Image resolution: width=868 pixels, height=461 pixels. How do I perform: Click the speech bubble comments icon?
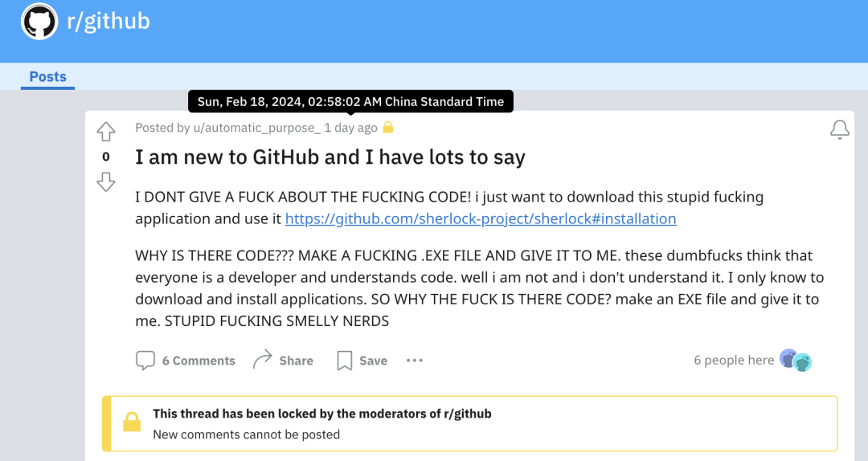click(x=145, y=361)
